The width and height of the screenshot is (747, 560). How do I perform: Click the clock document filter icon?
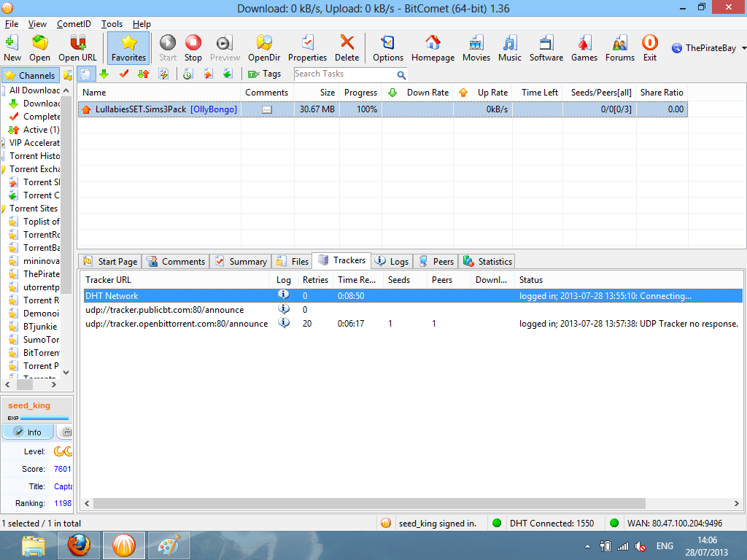click(187, 74)
